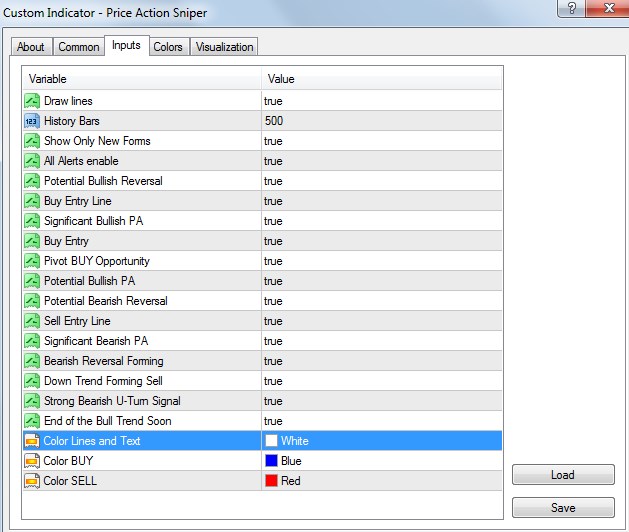The width and height of the screenshot is (629, 532).
Task: Open the Colors tab
Action: 168,47
